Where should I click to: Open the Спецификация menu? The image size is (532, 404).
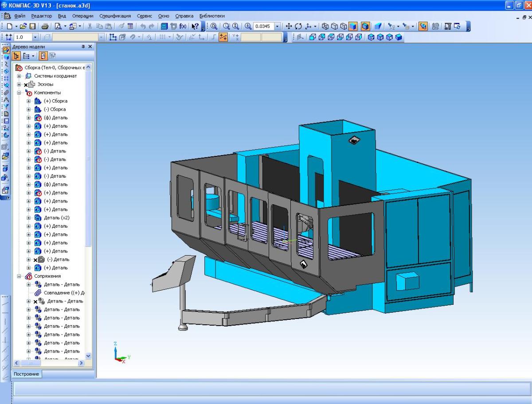115,16
